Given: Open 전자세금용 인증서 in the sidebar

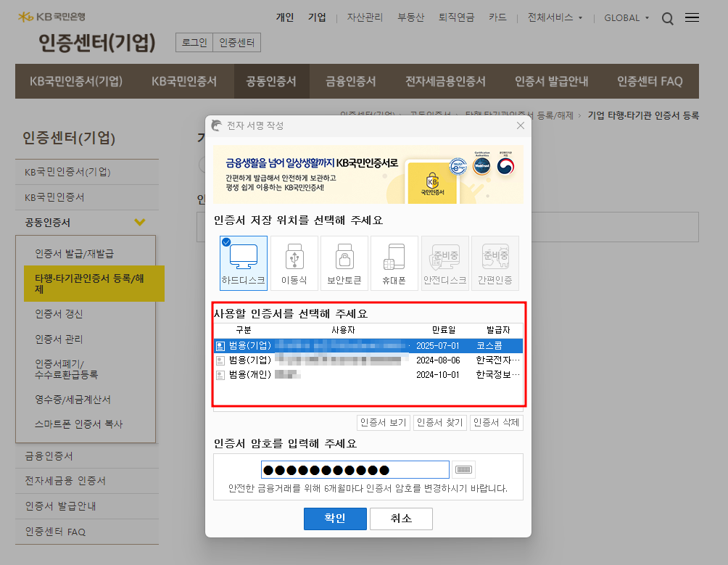Looking at the screenshot, I should (87, 481).
